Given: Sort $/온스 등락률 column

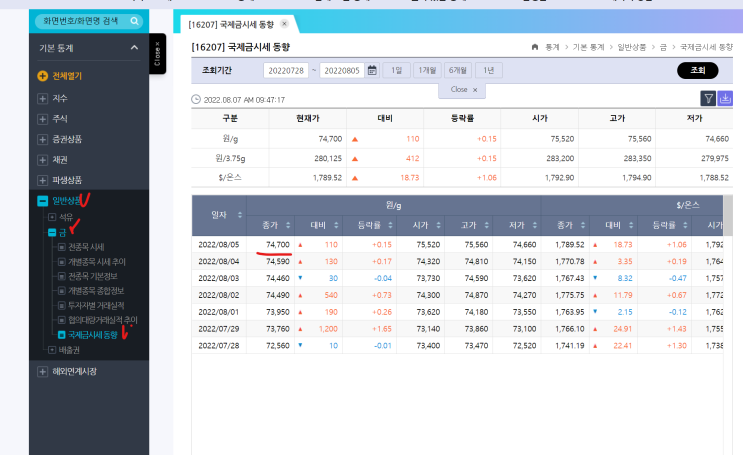Looking at the screenshot, I should pos(685,225).
